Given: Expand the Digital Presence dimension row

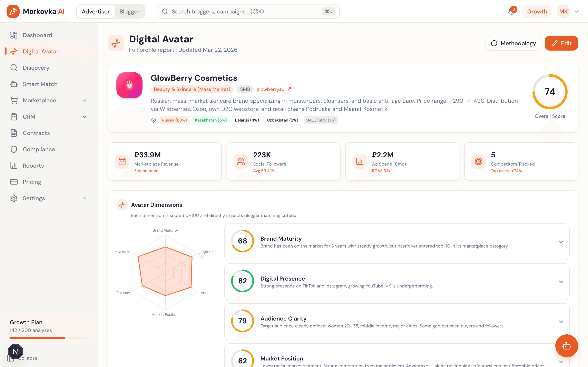Looking at the screenshot, I should coord(561,282).
